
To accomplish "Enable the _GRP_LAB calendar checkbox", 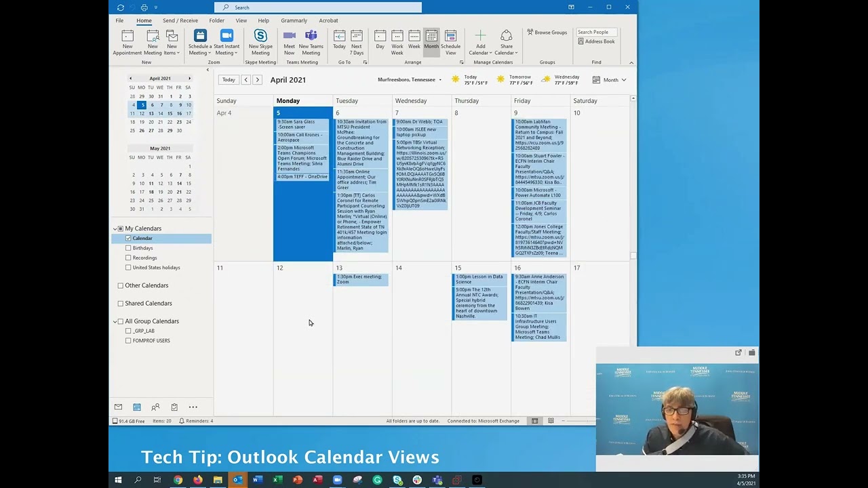I will (128, 331).
